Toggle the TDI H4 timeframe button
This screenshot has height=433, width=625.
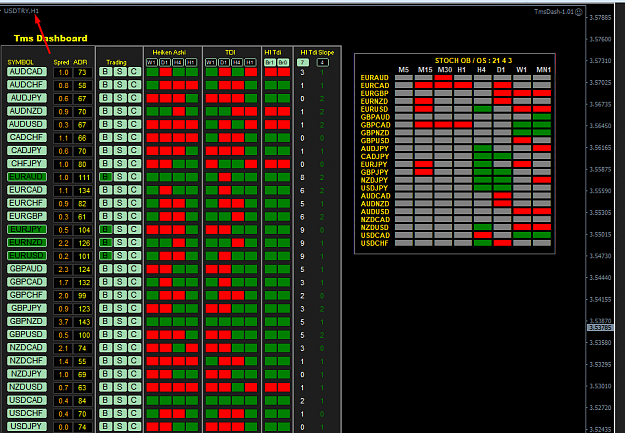pyautogui.click(x=237, y=63)
